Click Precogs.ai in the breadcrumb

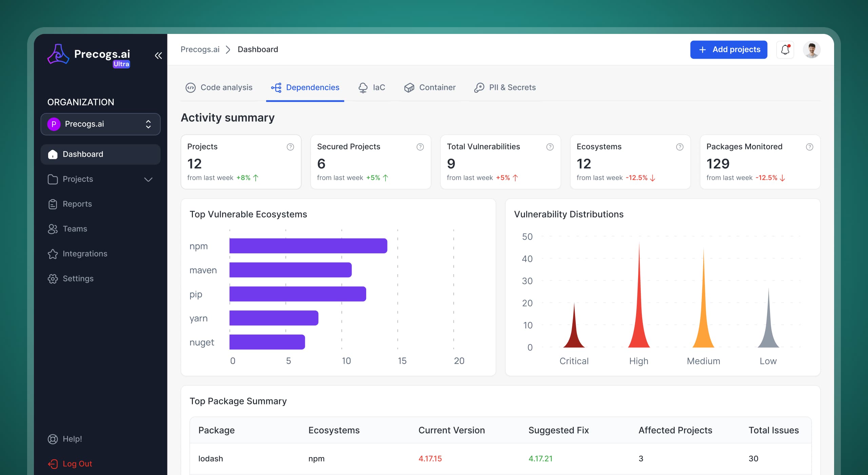[200, 49]
